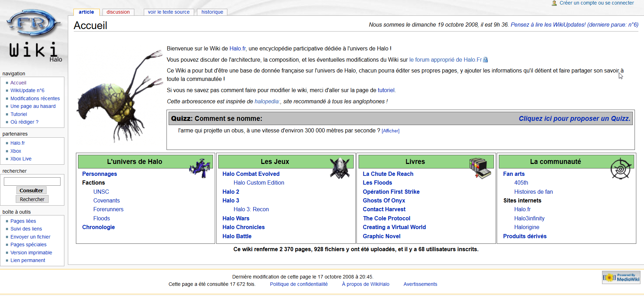Open Envoyer un fichier
Viewport: 644px width, 296px height.
click(x=30, y=237)
